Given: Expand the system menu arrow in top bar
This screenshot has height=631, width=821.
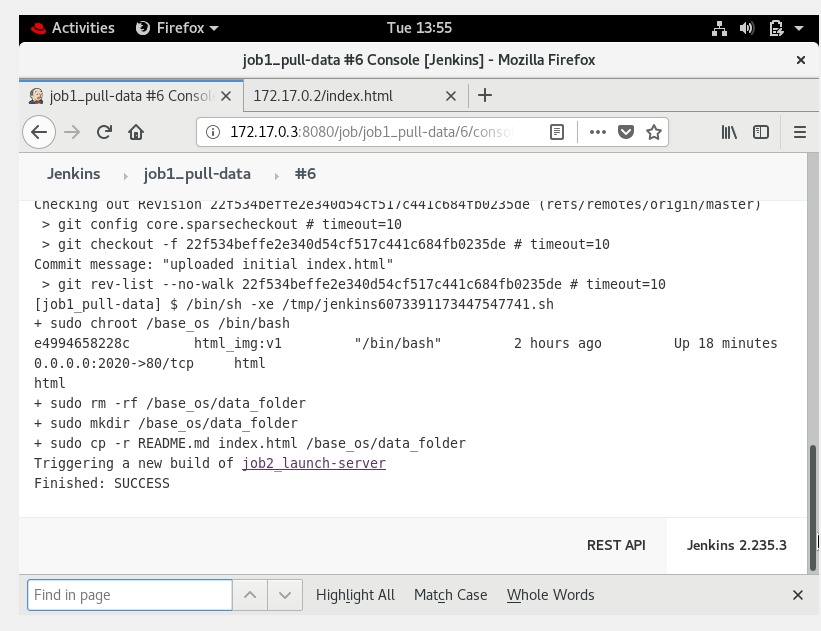Looking at the screenshot, I should click(x=799, y=28).
